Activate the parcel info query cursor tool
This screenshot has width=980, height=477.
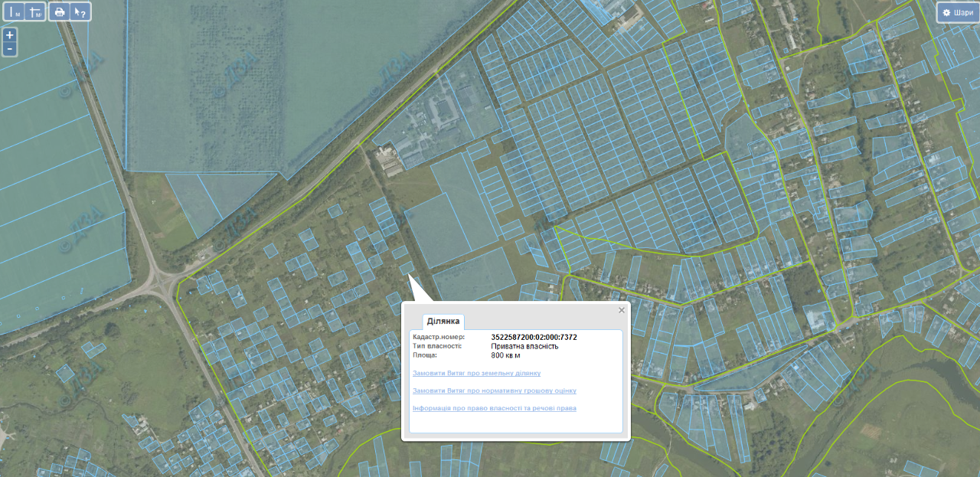point(80,11)
